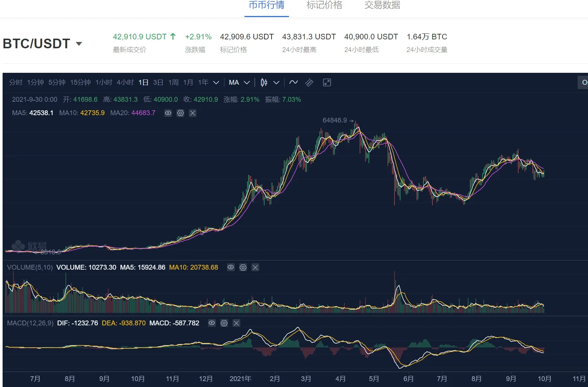Hide the VOLUME indicator via eye icon

click(x=231, y=267)
